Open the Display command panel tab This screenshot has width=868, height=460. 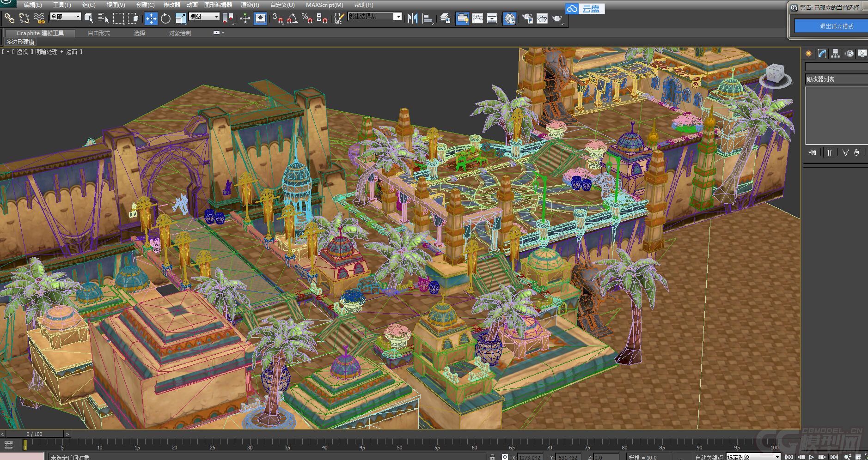[x=862, y=54]
